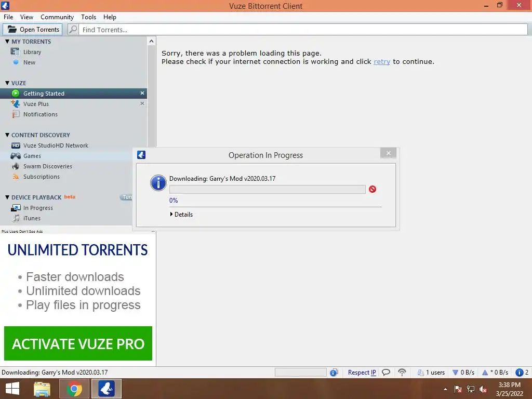Click the Respect IP link
Image resolution: width=532 pixels, height=399 pixels.
(362, 372)
